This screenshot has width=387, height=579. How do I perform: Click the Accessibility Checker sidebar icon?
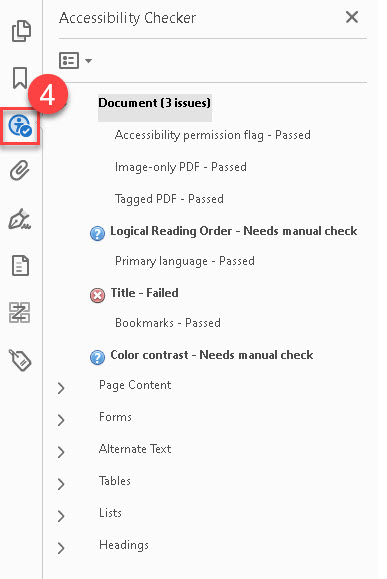(x=20, y=126)
